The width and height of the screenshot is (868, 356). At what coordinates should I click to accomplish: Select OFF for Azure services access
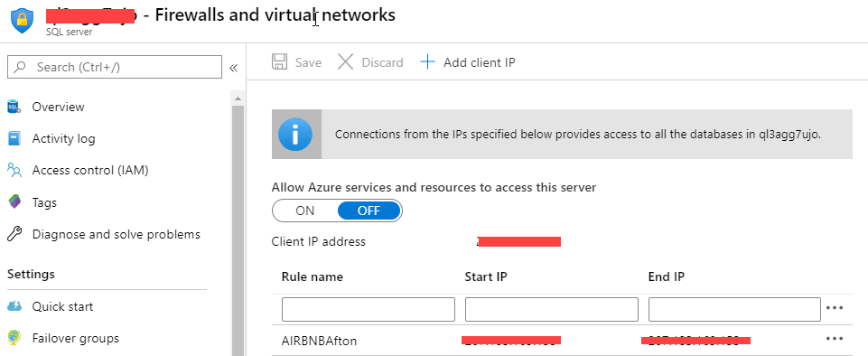(x=369, y=211)
